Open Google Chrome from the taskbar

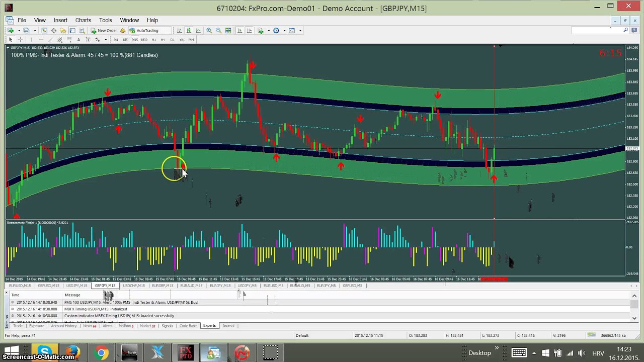(101, 353)
